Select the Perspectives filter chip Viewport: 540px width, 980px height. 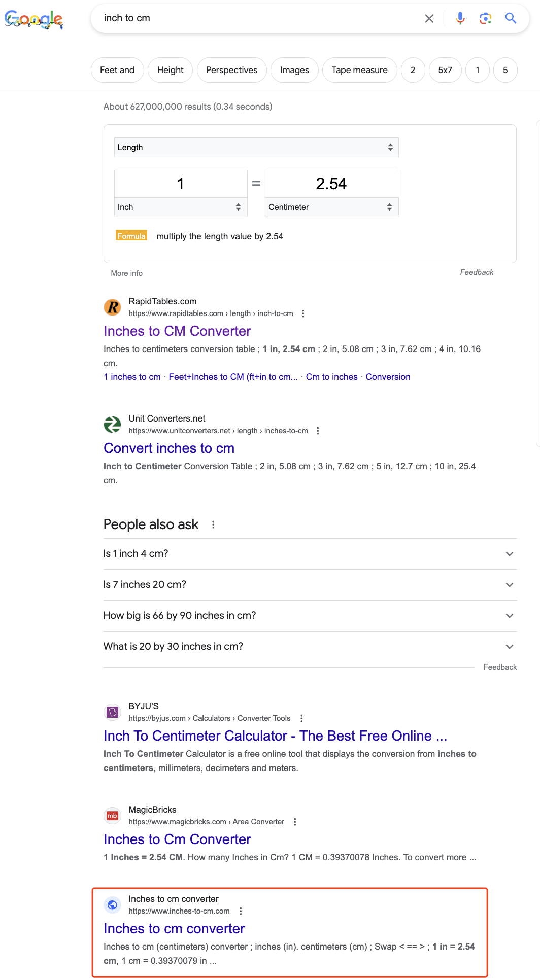(232, 70)
